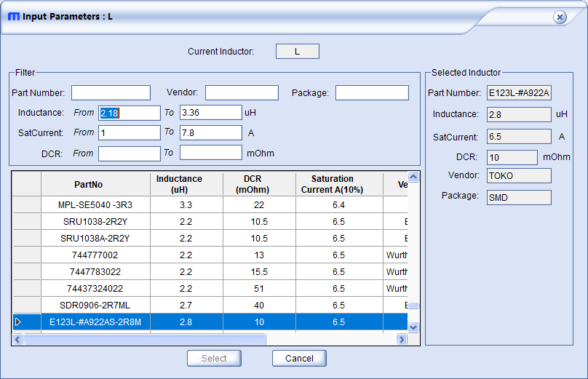This screenshot has height=379, width=588.
Task: Select the SDR0906-2R7ML inductor row
Action: pos(95,305)
